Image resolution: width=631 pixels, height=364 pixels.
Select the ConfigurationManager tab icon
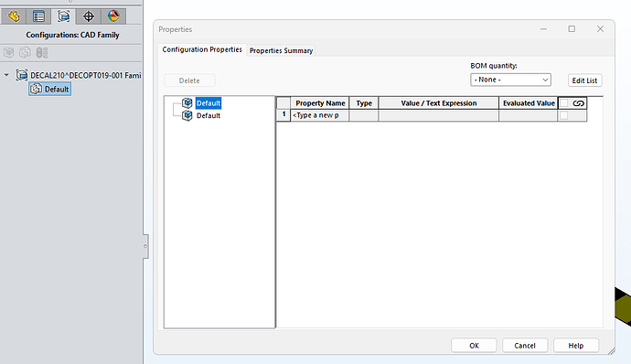pyautogui.click(x=64, y=16)
